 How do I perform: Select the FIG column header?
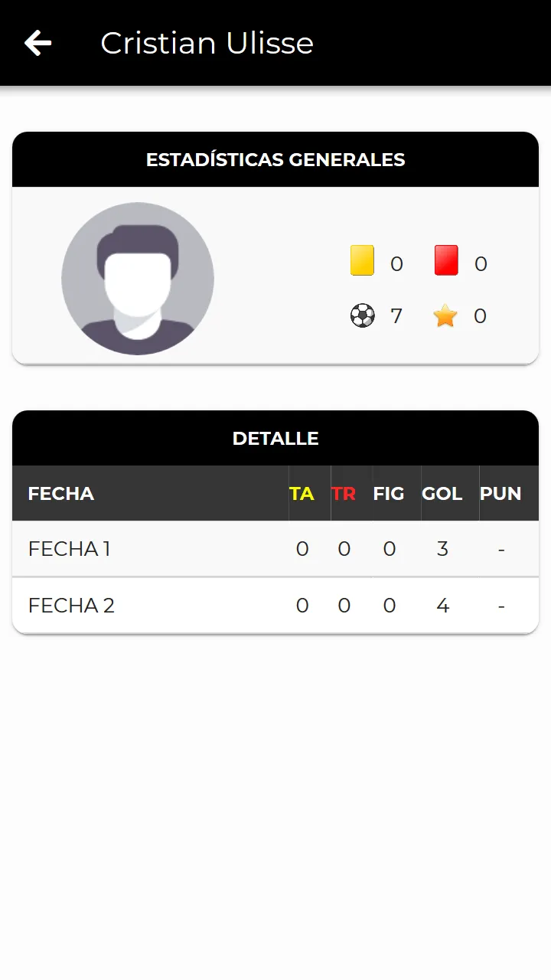click(x=389, y=494)
